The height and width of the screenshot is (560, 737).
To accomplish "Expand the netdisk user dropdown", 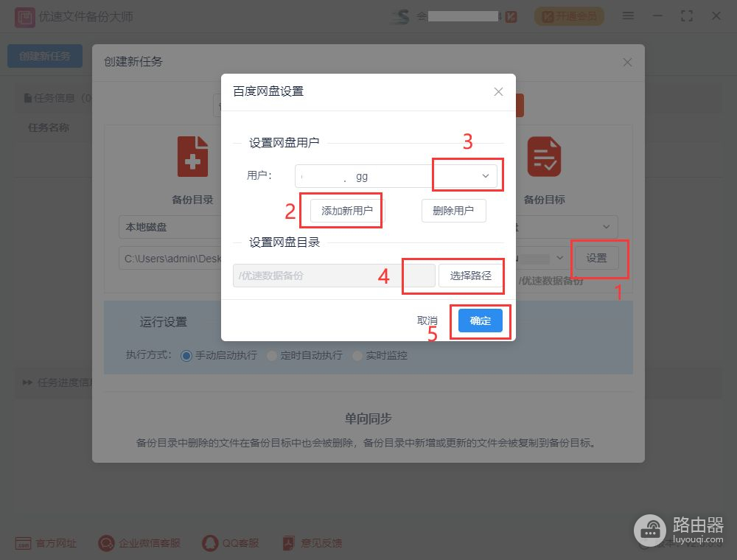I will (x=396, y=176).
